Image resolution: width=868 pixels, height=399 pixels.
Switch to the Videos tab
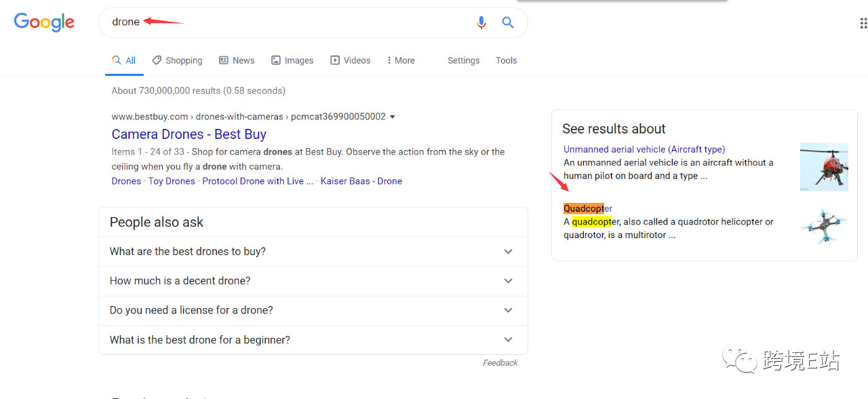point(350,60)
